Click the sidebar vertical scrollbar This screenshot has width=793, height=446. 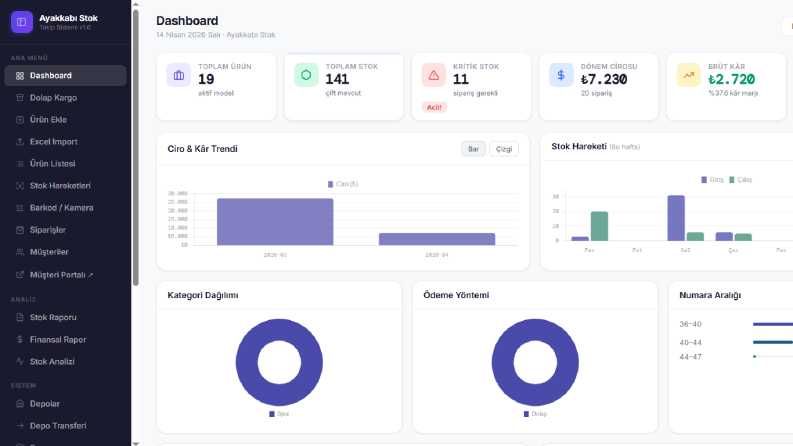click(x=136, y=148)
